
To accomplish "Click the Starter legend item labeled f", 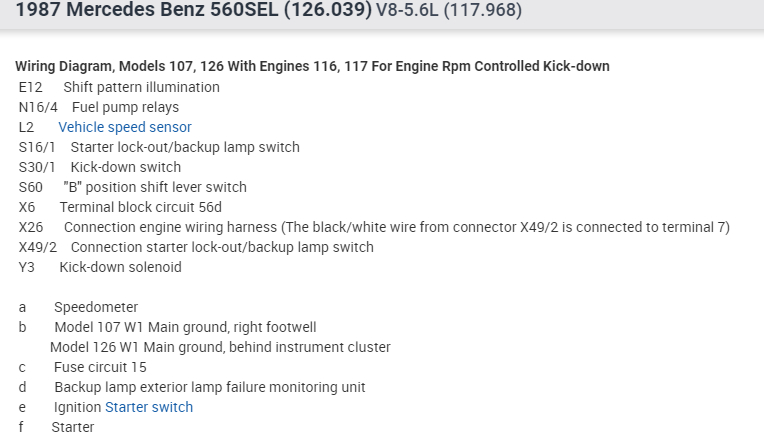I will tap(72, 427).
